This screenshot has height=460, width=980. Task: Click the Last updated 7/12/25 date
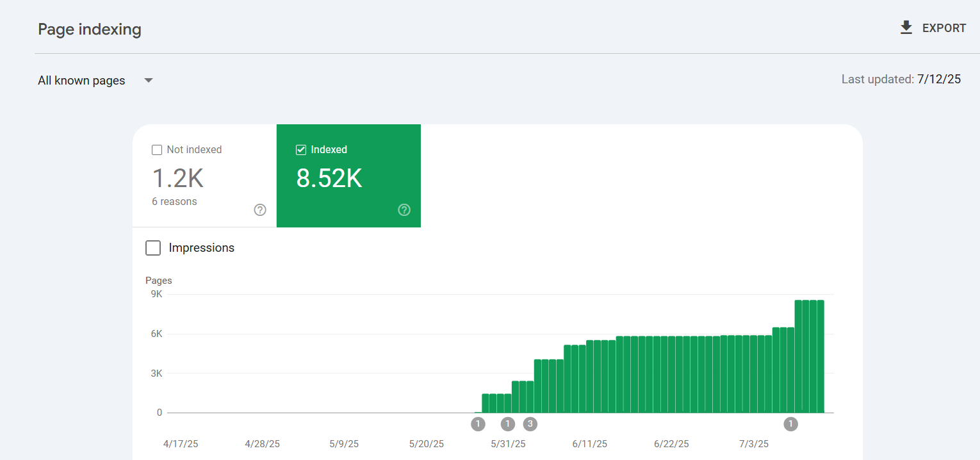click(938, 79)
